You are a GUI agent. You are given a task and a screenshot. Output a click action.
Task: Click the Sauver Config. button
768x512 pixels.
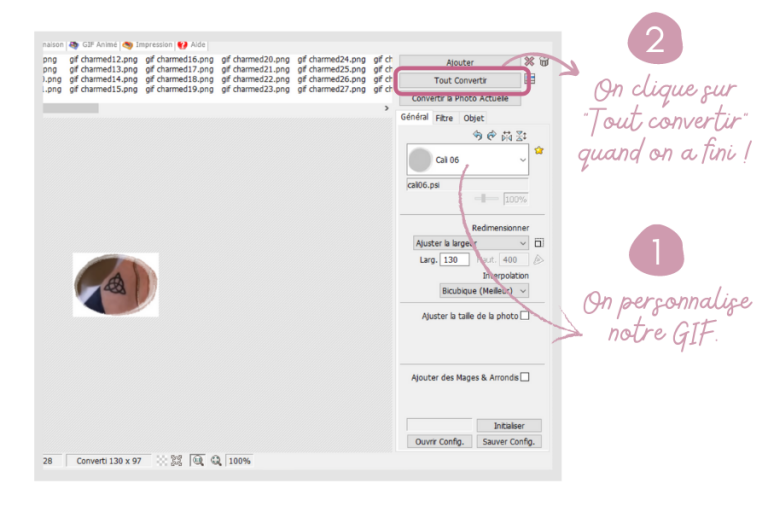pyautogui.click(x=509, y=441)
